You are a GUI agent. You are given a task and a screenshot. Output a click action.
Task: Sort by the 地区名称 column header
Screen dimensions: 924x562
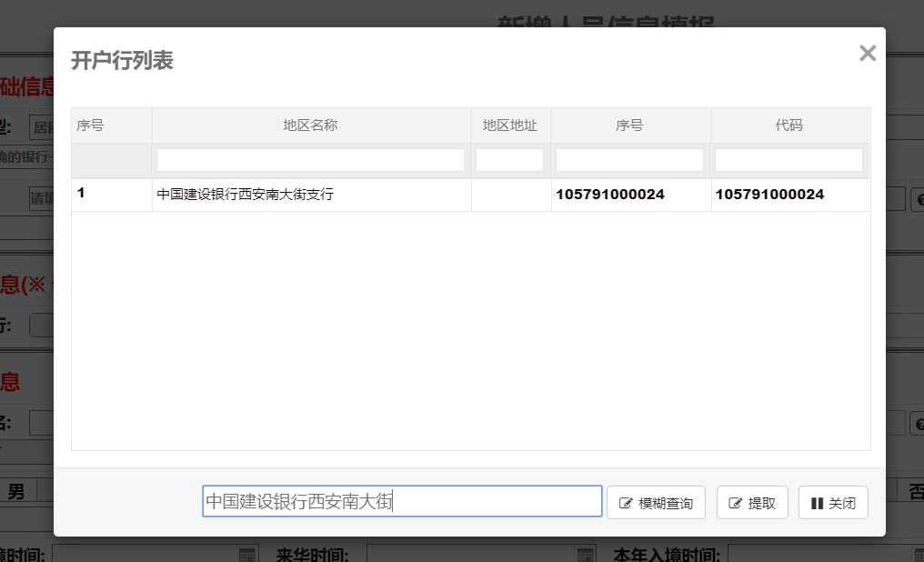(310, 125)
